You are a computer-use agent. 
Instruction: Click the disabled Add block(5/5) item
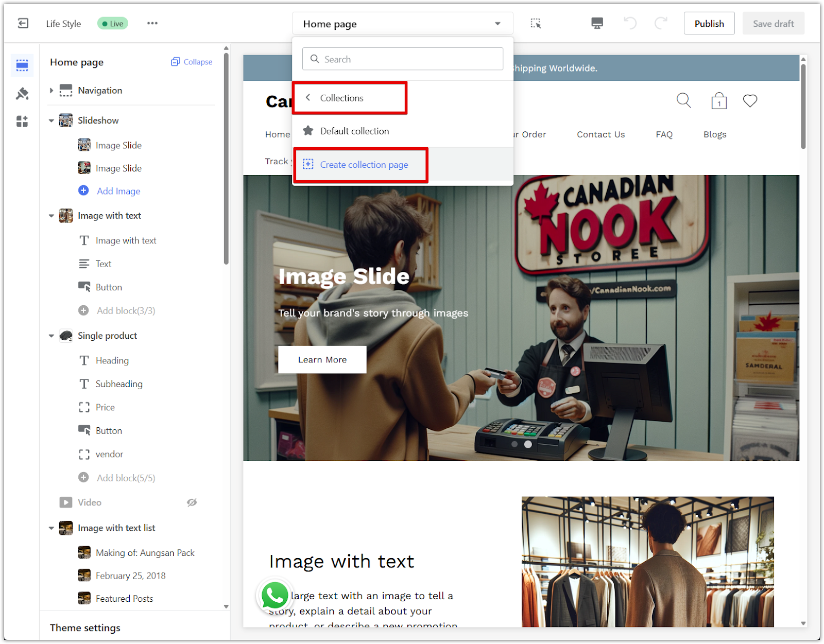126,478
